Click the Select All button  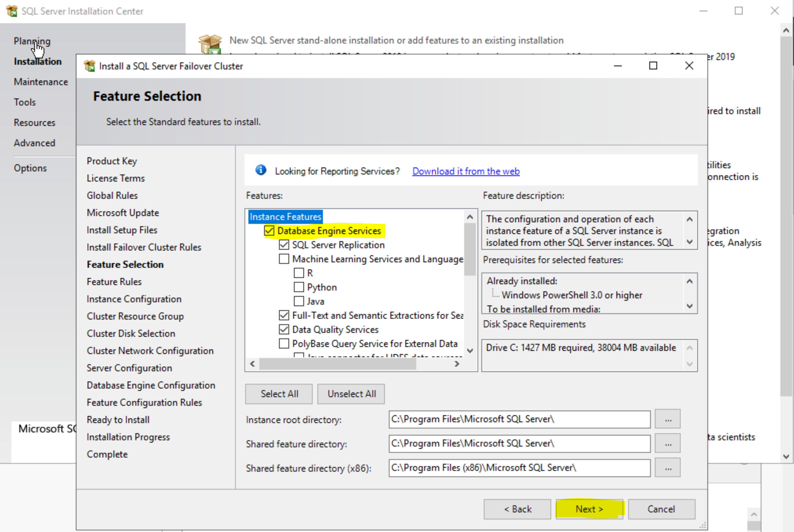click(279, 394)
